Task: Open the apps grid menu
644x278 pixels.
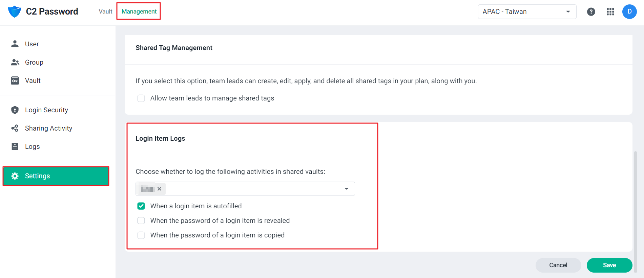Action: pyautogui.click(x=610, y=11)
